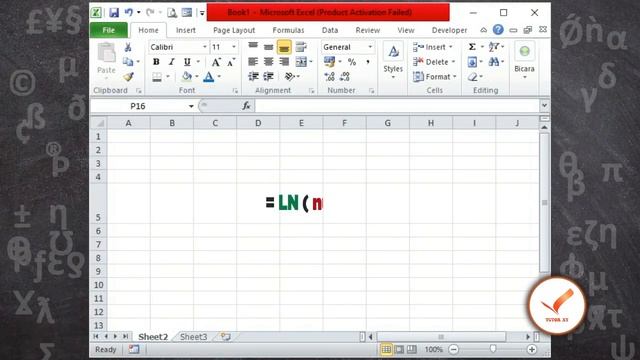Apply percent style
640x360 pixels.
click(352, 62)
